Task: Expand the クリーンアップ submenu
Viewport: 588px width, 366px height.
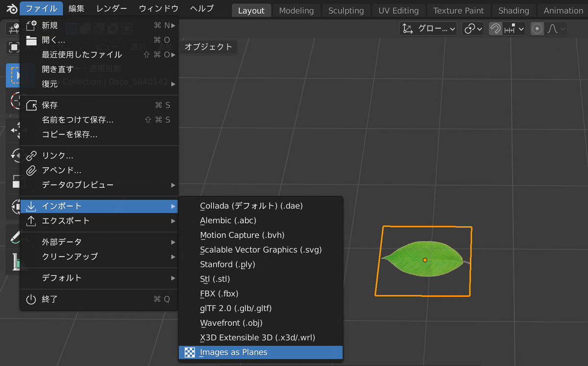Action: point(99,257)
